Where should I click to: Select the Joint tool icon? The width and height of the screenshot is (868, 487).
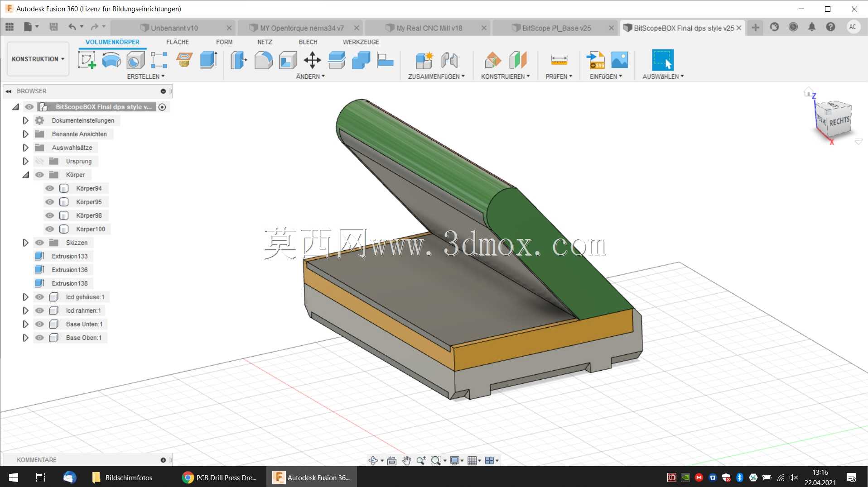pyautogui.click(x=449, y=60)
